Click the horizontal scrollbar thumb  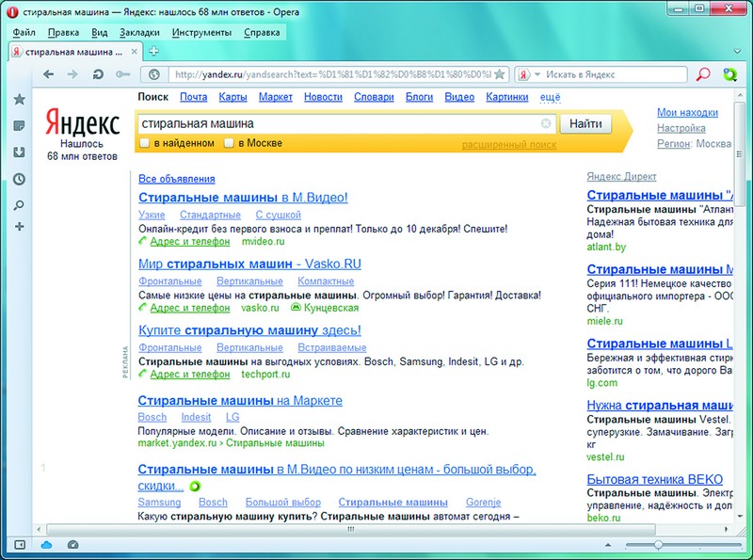point(351,529)
